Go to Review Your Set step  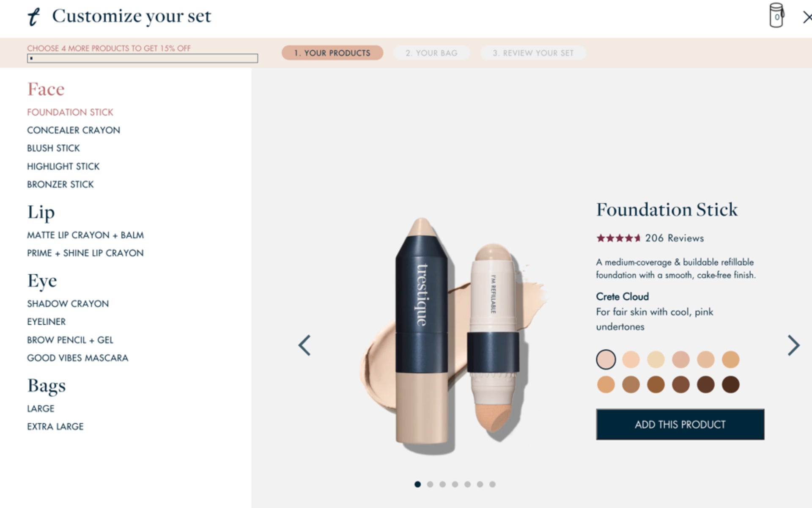coord(533,53)
